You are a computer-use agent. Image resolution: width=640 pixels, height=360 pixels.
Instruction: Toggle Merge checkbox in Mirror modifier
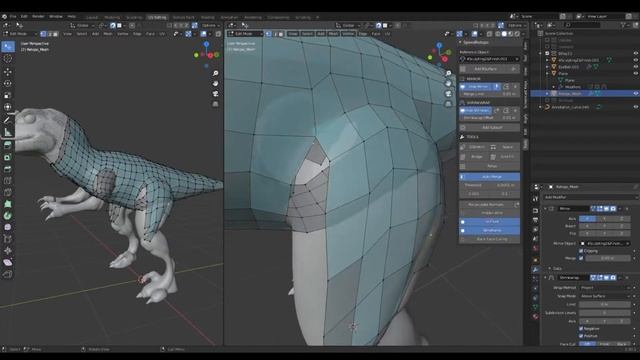[x=581, y=258]
